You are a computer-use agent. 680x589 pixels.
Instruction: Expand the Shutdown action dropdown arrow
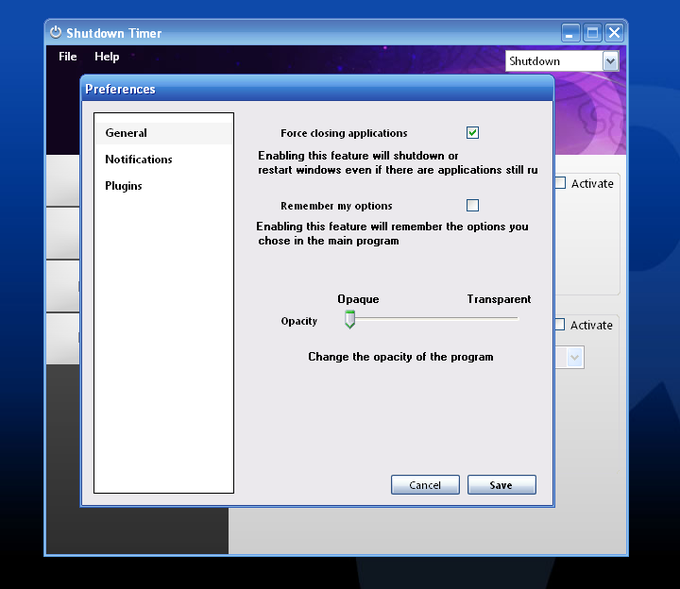[x=611, y=61]
